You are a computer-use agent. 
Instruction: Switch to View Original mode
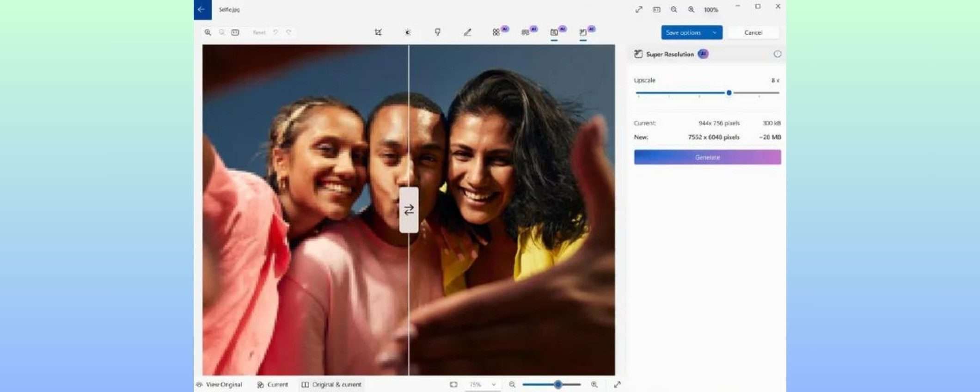[220, 385]
